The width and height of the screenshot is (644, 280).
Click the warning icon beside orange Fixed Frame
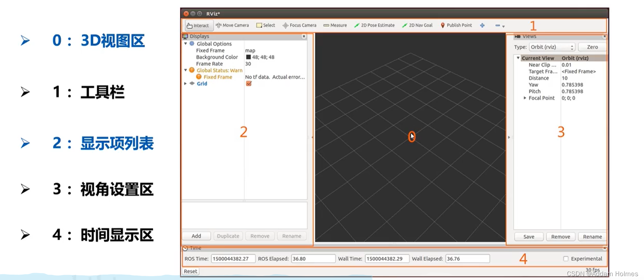[199, 77]
